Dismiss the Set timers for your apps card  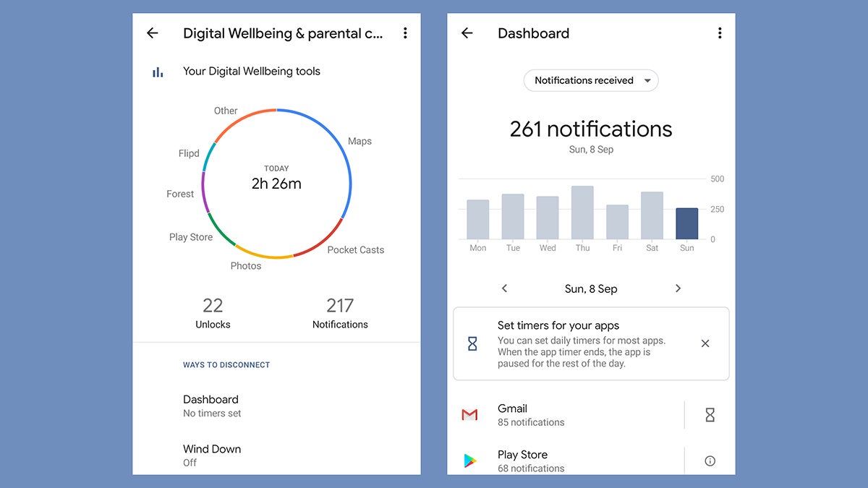(705, 343)
